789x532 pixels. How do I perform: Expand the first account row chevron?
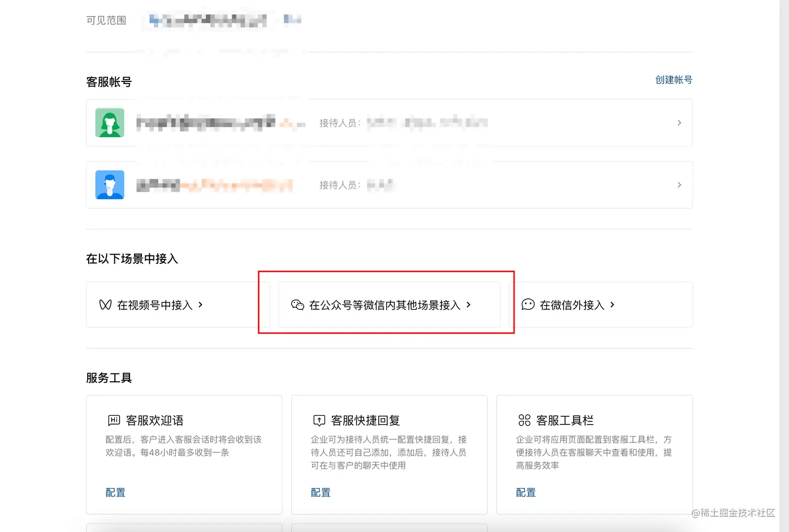(679, 123)
